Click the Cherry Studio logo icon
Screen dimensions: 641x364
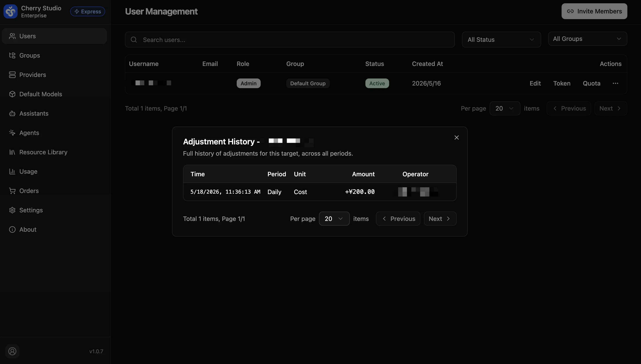pos(11,11)
